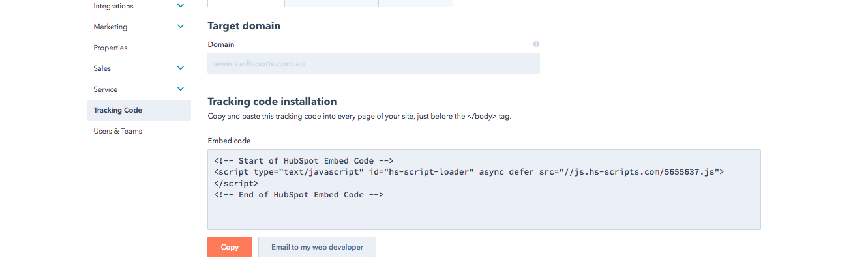Expand the Sales section chevron
868x273 pixels.
181,68
